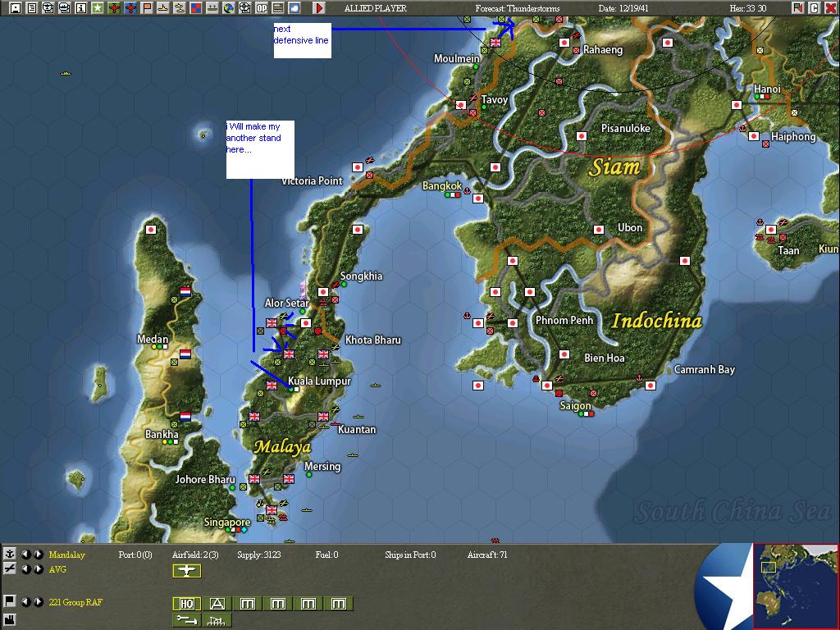This screenshot has width=840, height=630.
Task: Go to previous unit before 221 Group RAF
Action: click(x=25, y=601)
